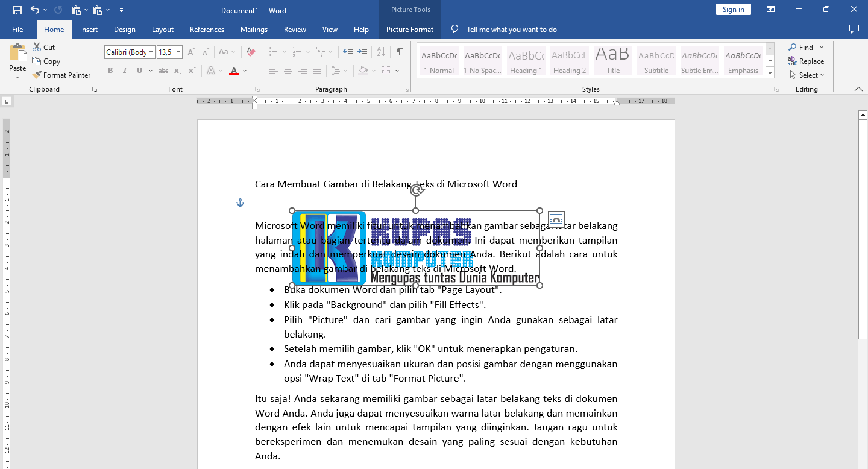Switch to the Insert tab

pyautogui.click(x=89, y=29)
